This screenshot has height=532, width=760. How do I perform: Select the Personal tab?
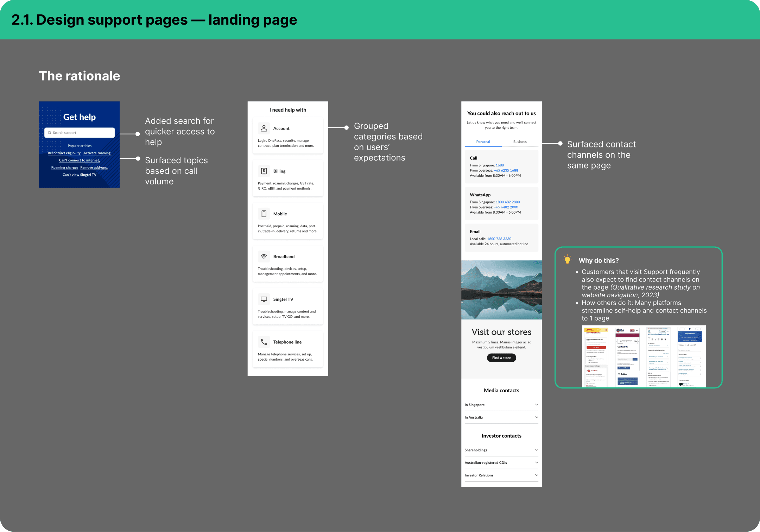pyautogui.click(x=483, y=142)
